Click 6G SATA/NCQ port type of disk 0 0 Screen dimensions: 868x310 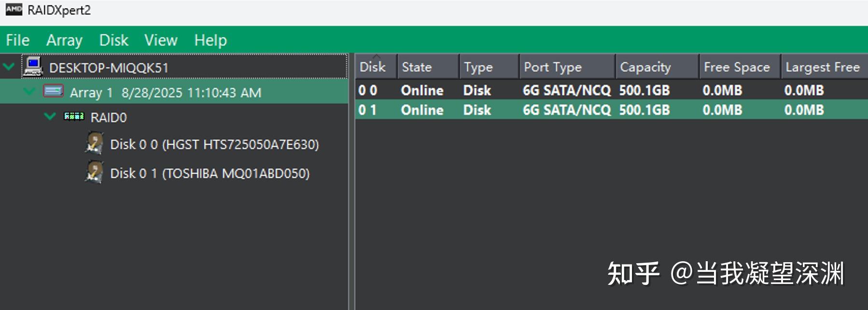[x=567, y=90]
